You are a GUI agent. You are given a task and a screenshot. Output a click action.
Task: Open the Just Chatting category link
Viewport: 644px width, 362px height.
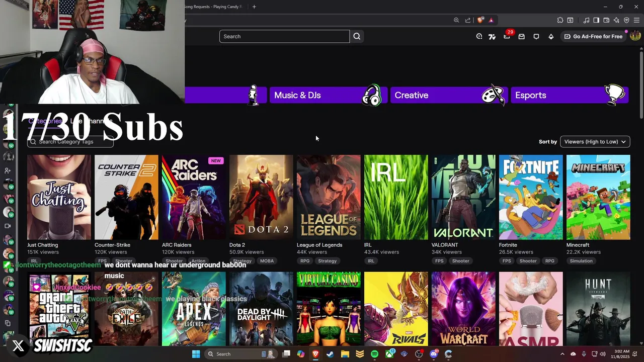tap(42, 245)
